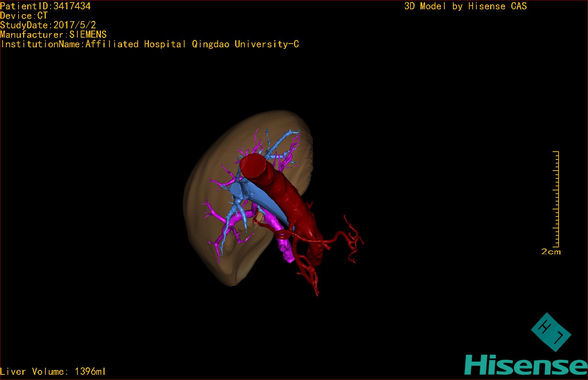Click the yellow vertical scale ruler
Screen dimensions: 588x380
pyautogui.click(x=556, y=199)
